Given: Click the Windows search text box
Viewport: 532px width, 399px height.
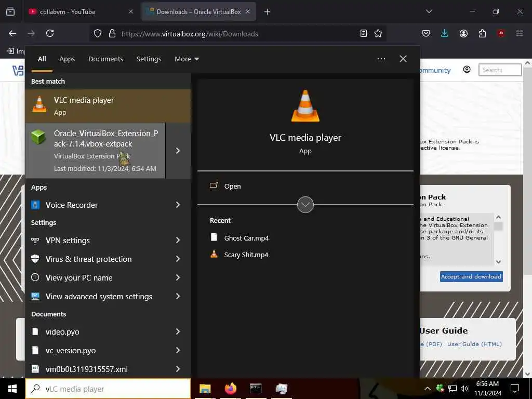Looking at the screenshot, I should [108, 389].
